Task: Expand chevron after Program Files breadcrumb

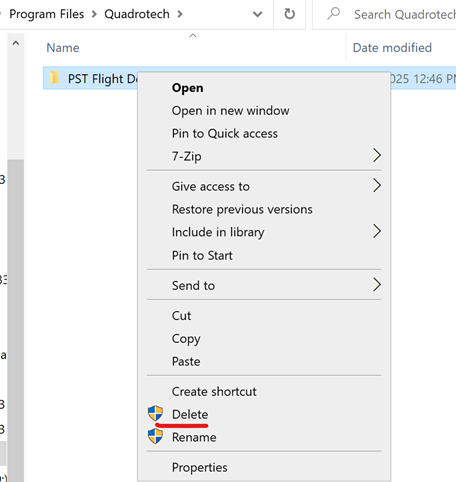Action: pos(94,14)
